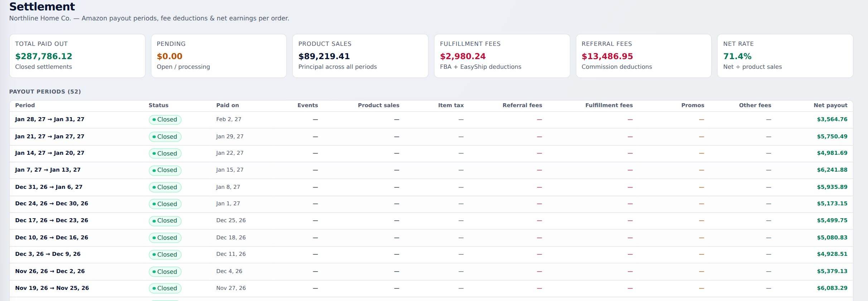This screenshot has width=868, height=301.
Task: Click the Settlement page heading
Action: 42,6
